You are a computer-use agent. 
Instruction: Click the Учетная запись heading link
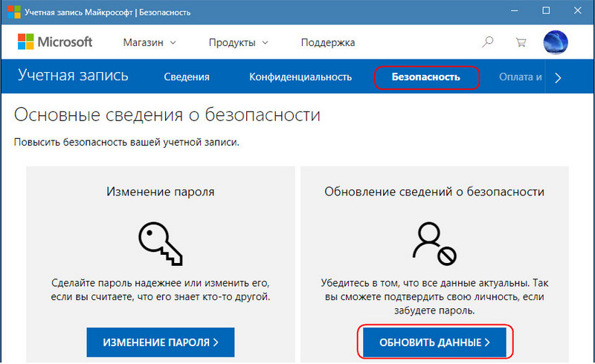73,76
